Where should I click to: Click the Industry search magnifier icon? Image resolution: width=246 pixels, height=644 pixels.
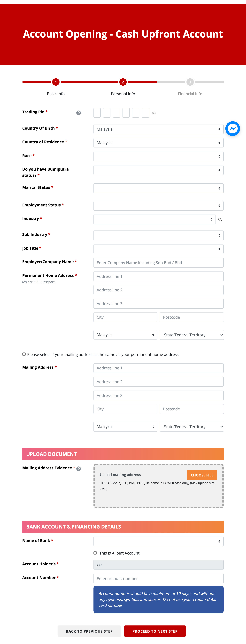coord(221,220)
